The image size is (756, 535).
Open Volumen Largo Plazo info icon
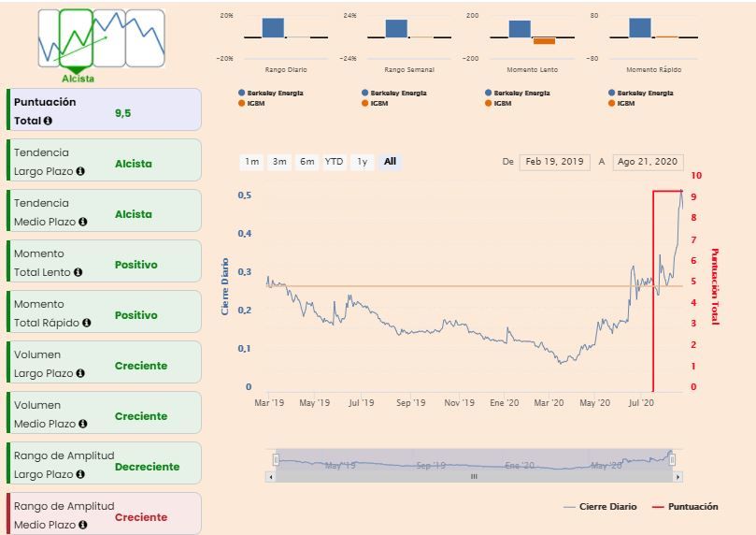80,374
